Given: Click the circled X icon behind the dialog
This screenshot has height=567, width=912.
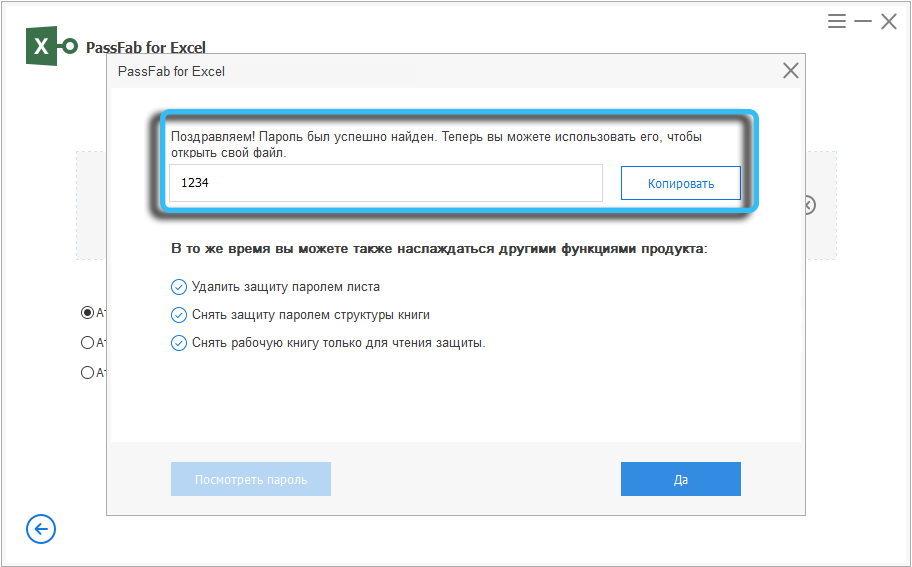Looking at the screenshot, I should [808, 205].
